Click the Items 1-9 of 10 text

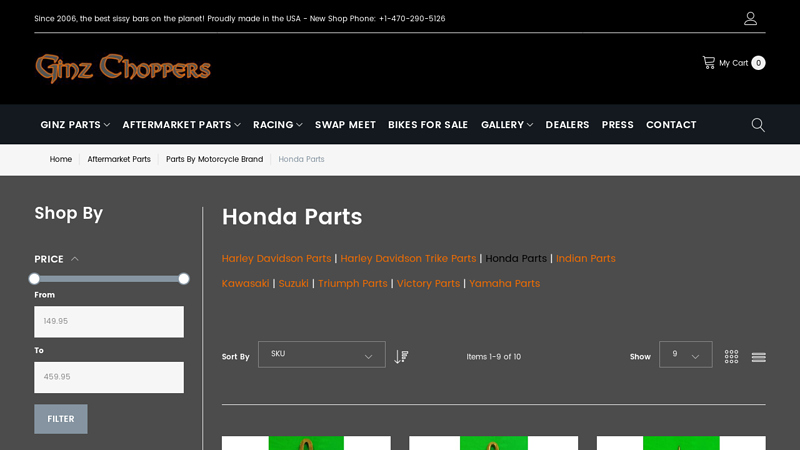click(493, 357)
